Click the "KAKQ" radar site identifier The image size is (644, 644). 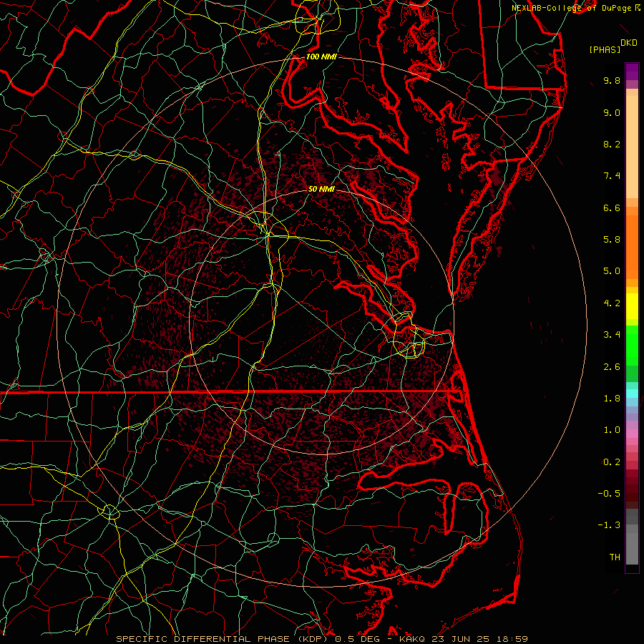point(412,639)
